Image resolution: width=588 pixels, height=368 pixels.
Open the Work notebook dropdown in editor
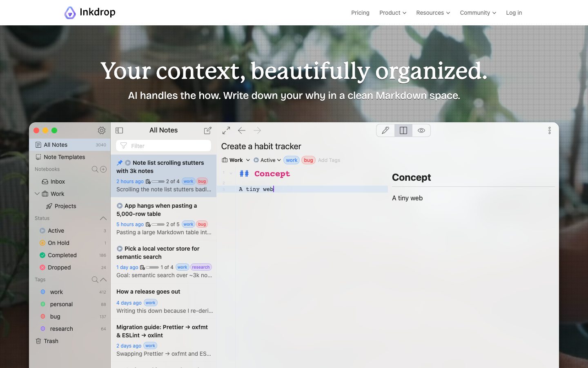[x=236, y=160]
